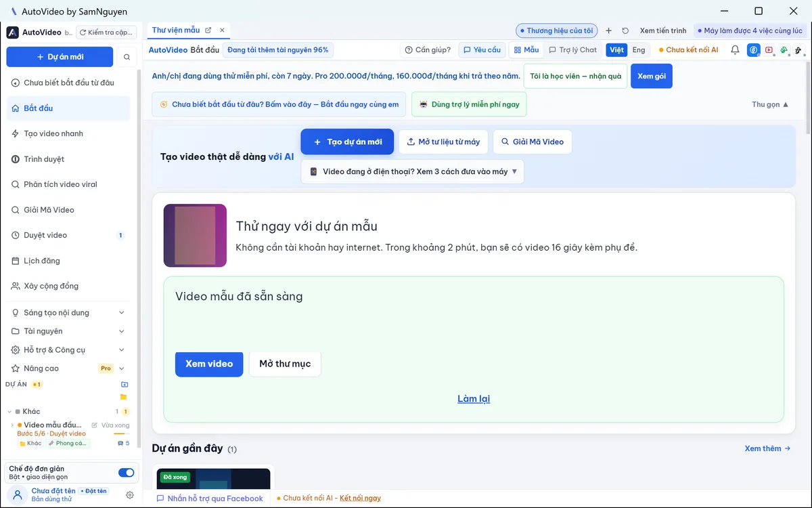
Task: Click the yellow folder icon under DỰ ÁN
Action: (123, 397)
